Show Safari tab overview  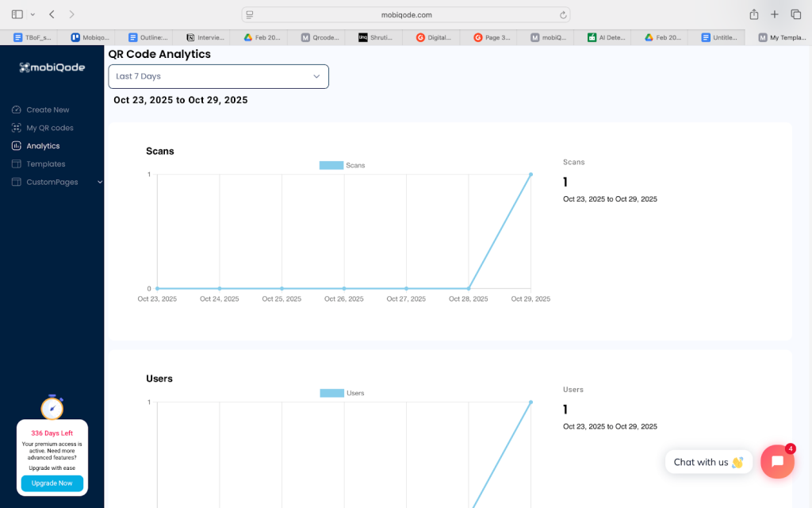tap(795, 14)
